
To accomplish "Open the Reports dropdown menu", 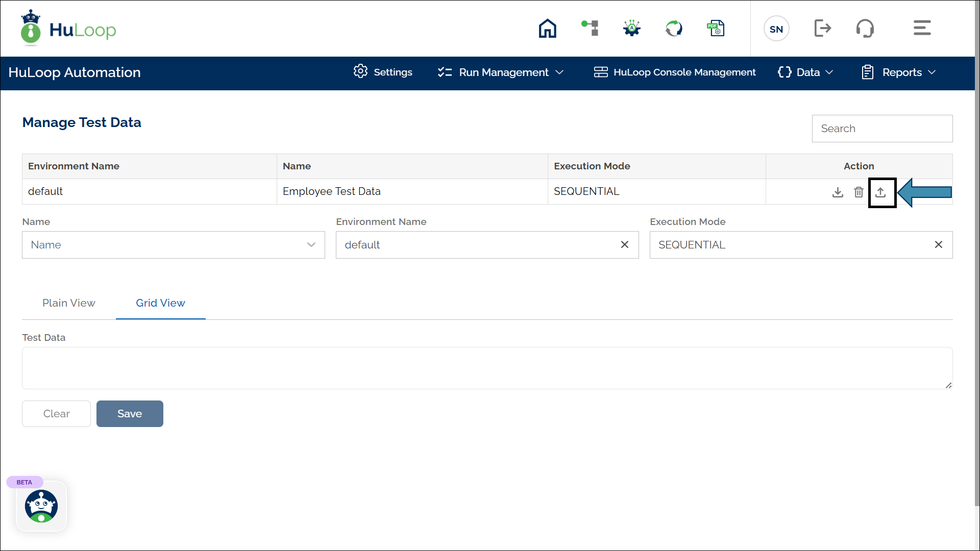I will pyautogui.click(x=899, y=72).
